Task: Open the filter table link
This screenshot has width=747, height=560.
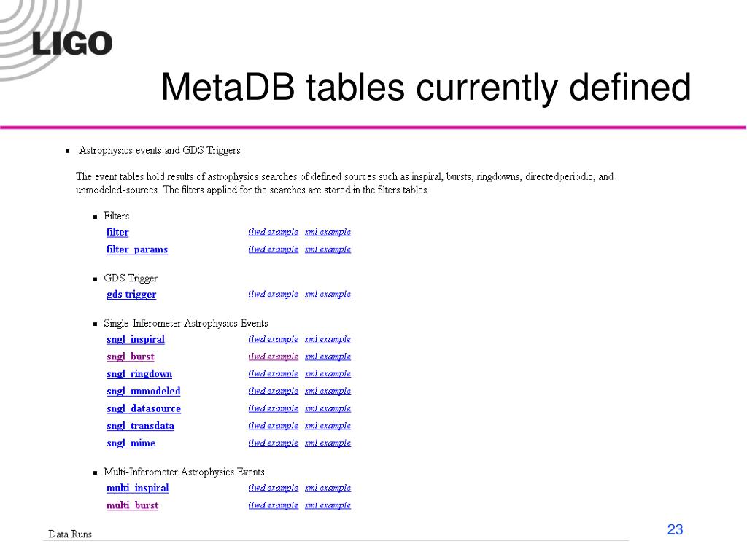Action: pyautogui.click(x=117, y=232)
